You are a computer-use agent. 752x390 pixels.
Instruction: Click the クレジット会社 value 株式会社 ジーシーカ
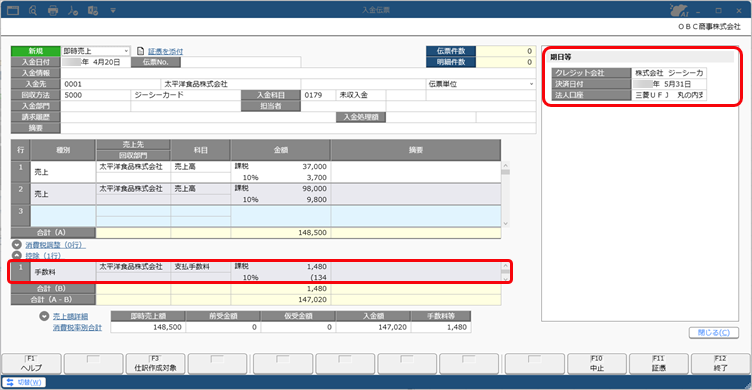click(669, 73)
